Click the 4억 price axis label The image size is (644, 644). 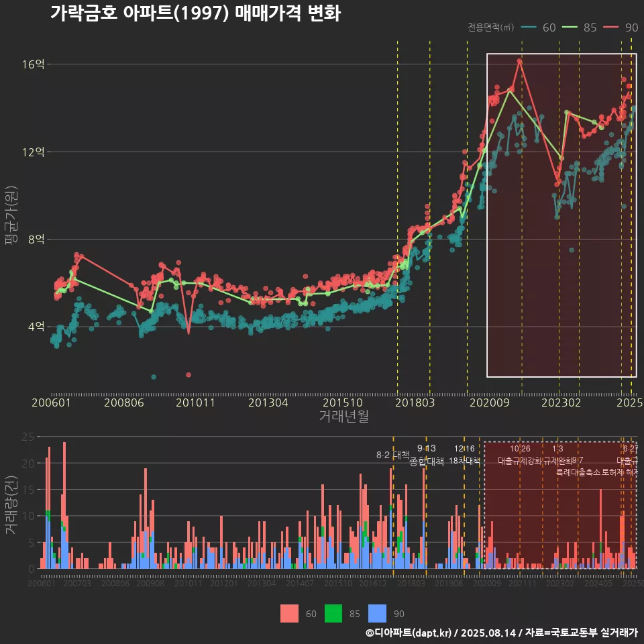click(x=36, y=327)
